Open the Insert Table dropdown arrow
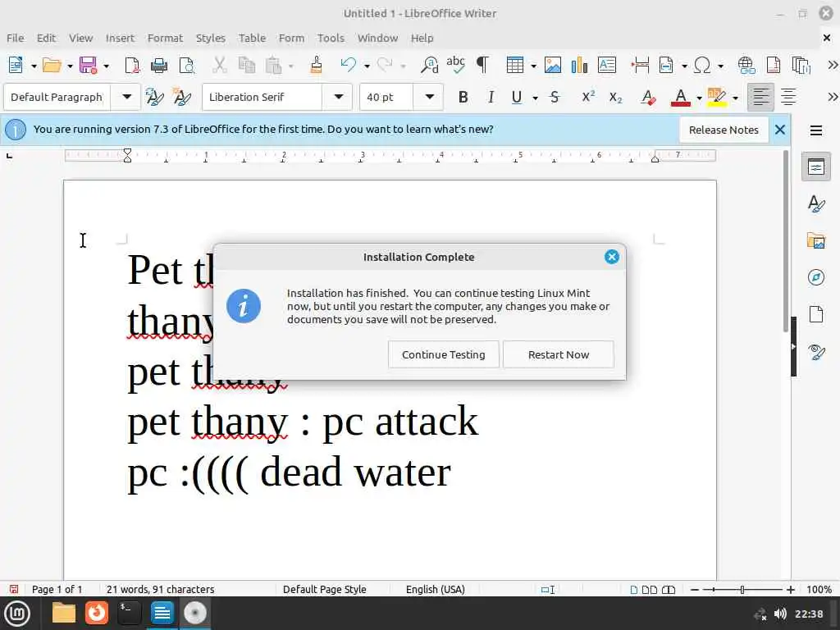This screenshot has width=840, height=630. tap(533, 66)
